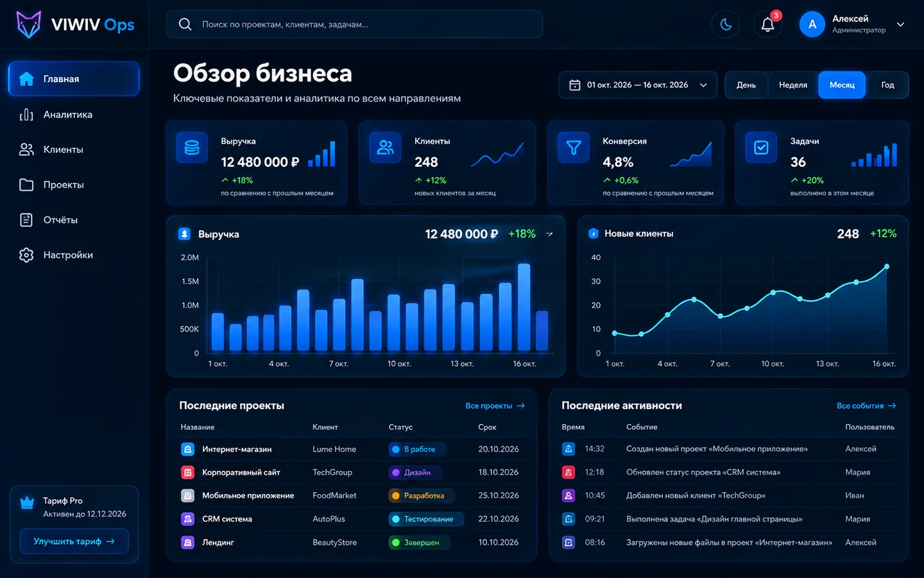Viewport: 924px width, 578px height.
Task: Click the sparkline on the Клиенты card
Action: pyautogui.click(x=497, y=155)
